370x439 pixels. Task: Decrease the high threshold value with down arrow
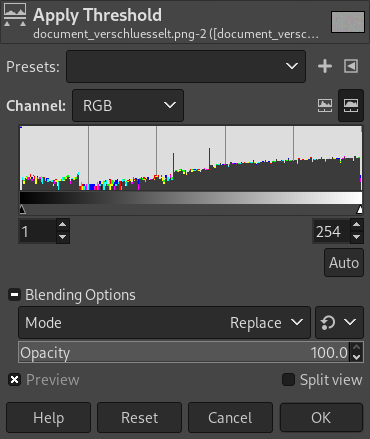click(x=357, y=237)
